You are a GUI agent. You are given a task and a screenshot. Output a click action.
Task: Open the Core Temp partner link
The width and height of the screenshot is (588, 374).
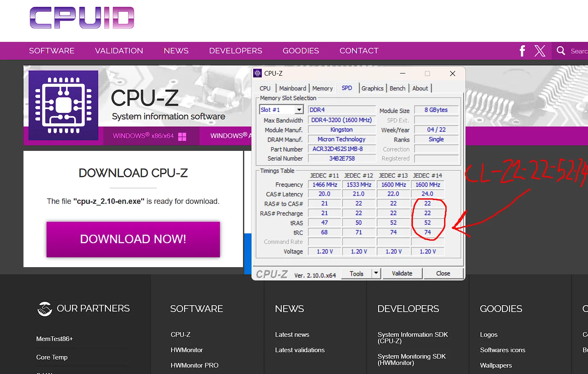52,357
